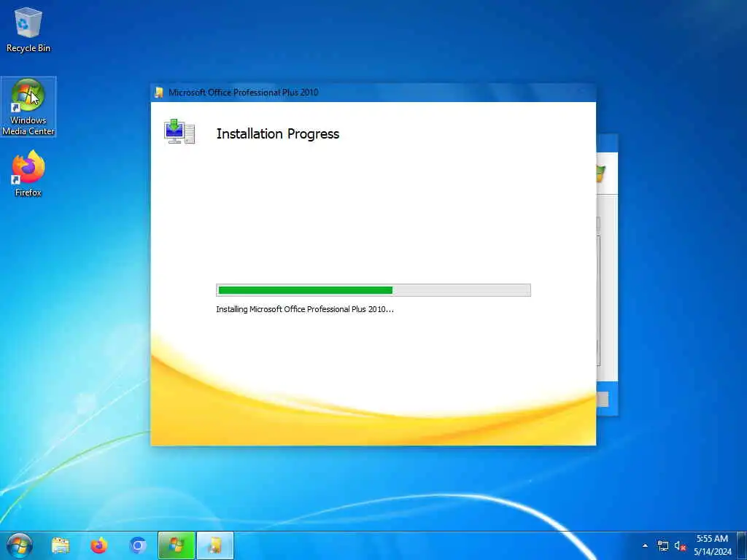Launch Chrome from the taskbar
Image resolution: width=747 pixels, height=560 pixels.
(138, 545)
